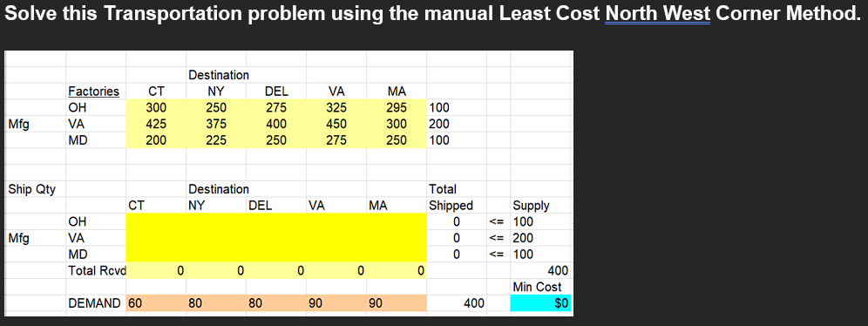Click the "Total" heading above Shipped
868x326 pixels.
443,189
